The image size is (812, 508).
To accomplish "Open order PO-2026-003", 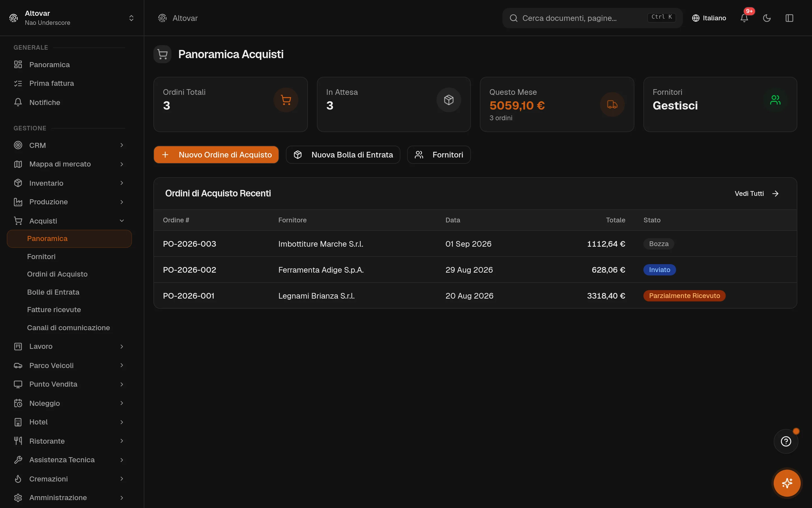I will click(189, 244).
